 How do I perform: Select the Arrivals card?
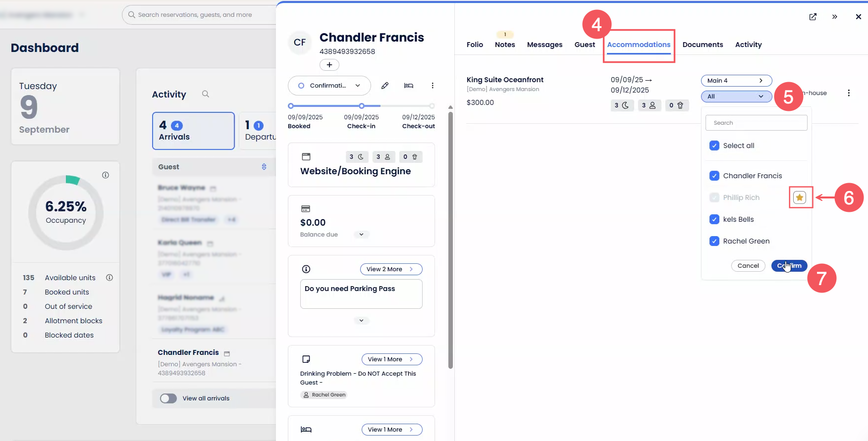[x=193, y=131]
